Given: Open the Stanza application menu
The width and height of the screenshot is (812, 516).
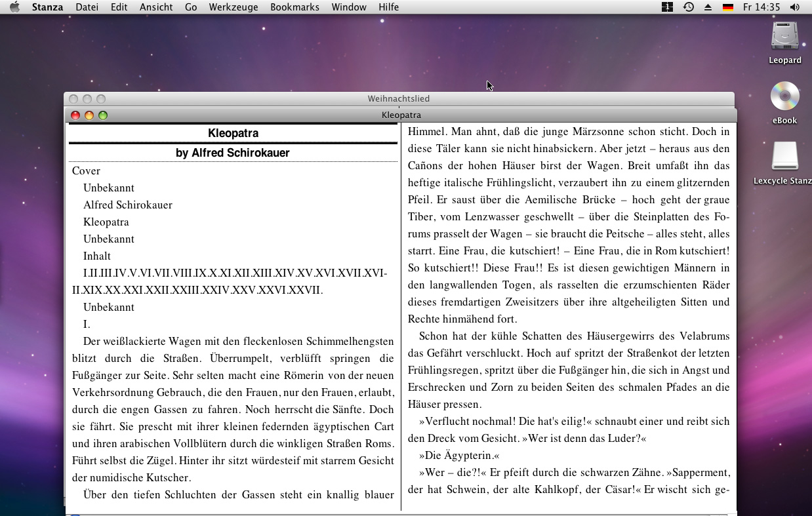Looking at the screenshot, I should (47, 7).
